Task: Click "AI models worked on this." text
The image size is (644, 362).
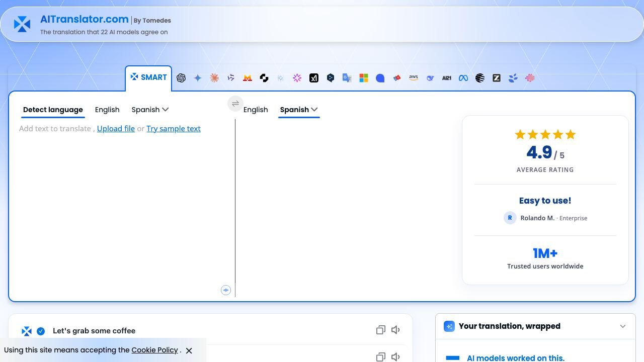Action: [516, 358]
